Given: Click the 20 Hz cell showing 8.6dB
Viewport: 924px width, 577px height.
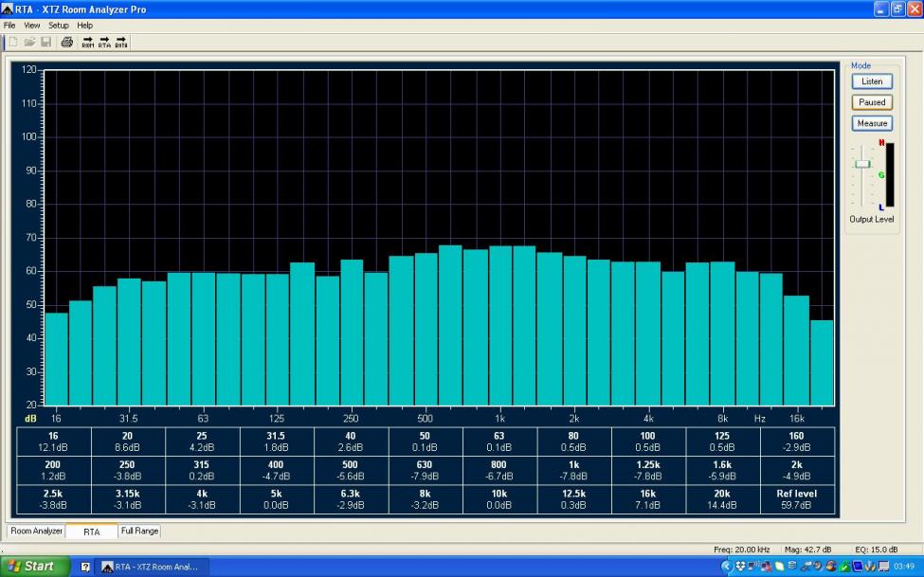Looking at the screenshot, I should pos(128,442).
